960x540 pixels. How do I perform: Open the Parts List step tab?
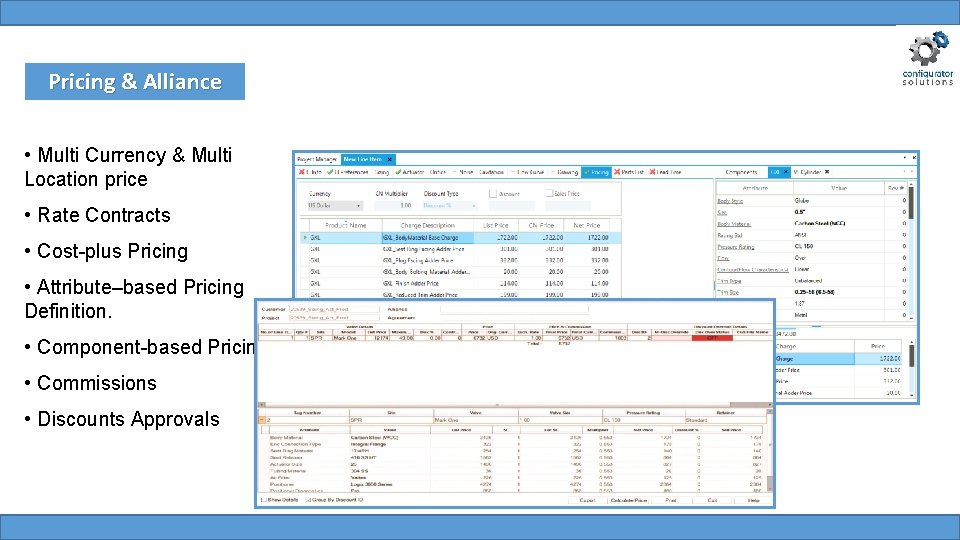click(629, 173)
